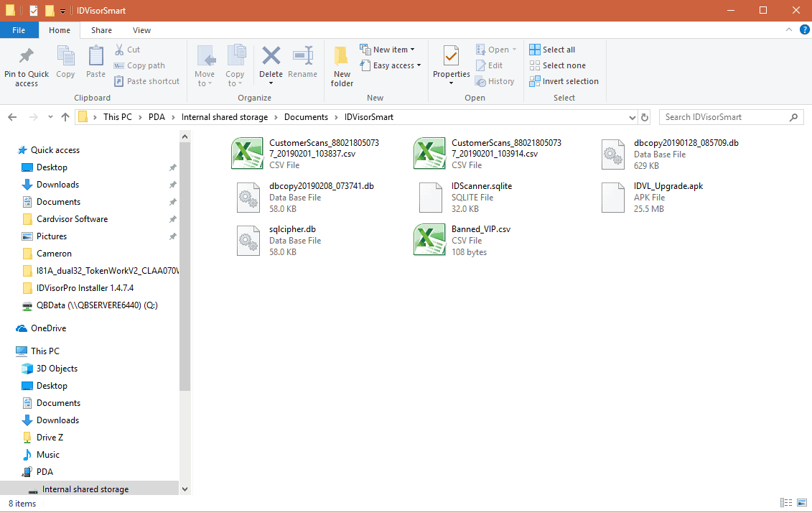Click the Up one level arrow
Screen dimensions: 812x513
(x=65, y=117)
